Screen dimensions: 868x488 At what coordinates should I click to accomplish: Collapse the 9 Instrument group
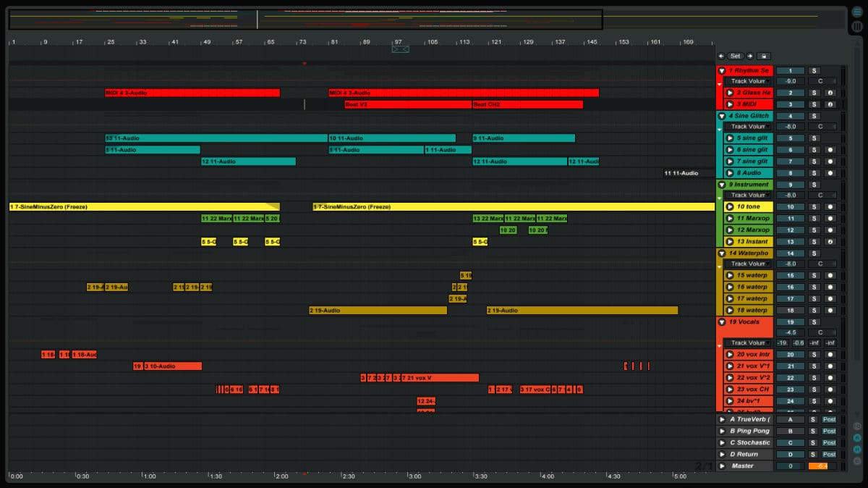pyautogui.click(x=722, y=185)
